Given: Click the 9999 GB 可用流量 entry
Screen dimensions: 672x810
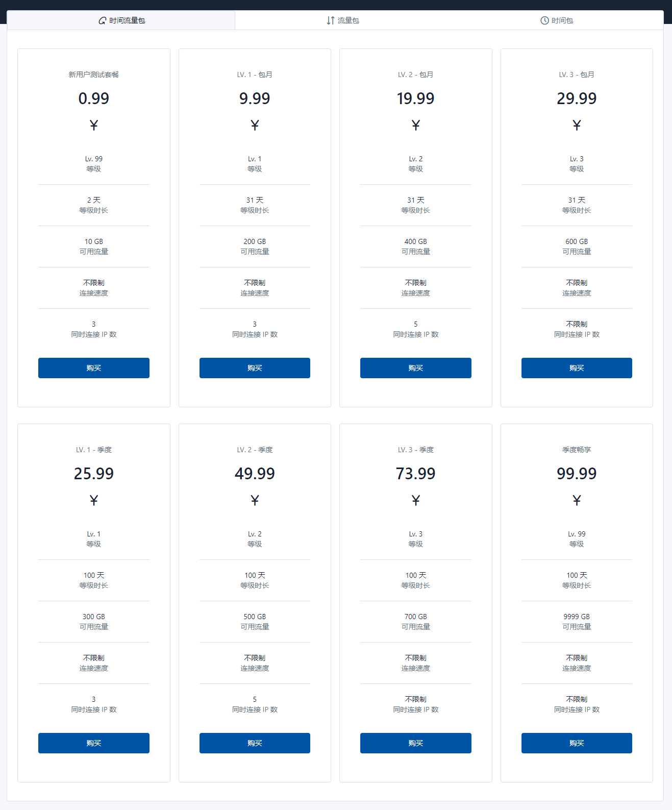Looking at the screenshot, I should pos(577,622).
